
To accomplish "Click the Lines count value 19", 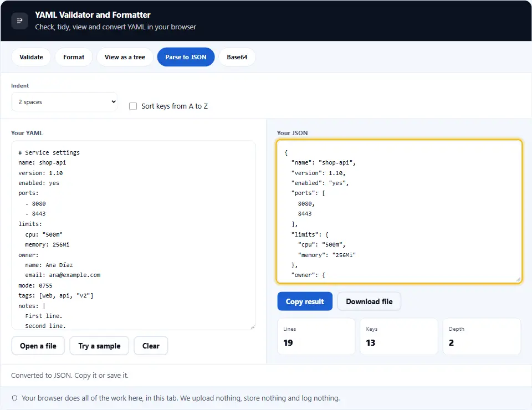I will (x=288, y=343).
